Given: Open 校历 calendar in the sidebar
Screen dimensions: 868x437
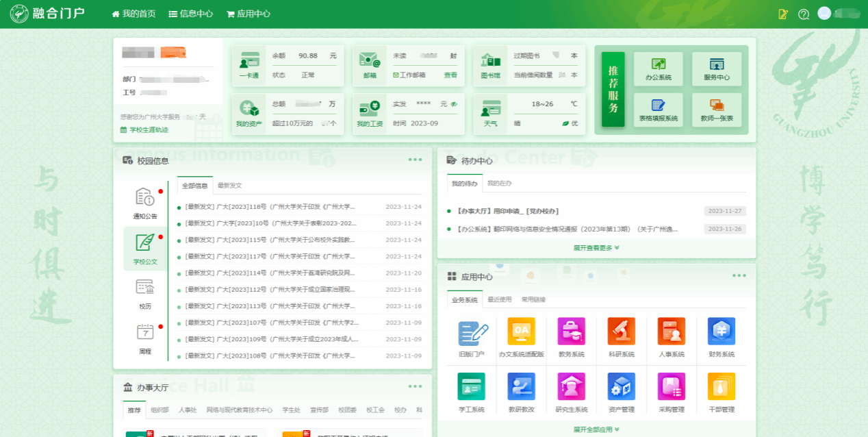Looking at the screenshot, I should [145, 293].
